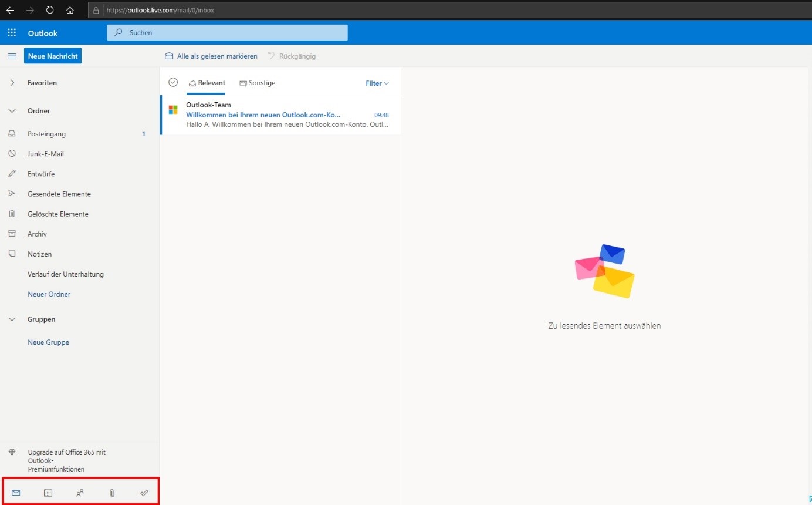812x505 pixels.
Task: Click the Favoriten section label
Action: coord(42,83)
